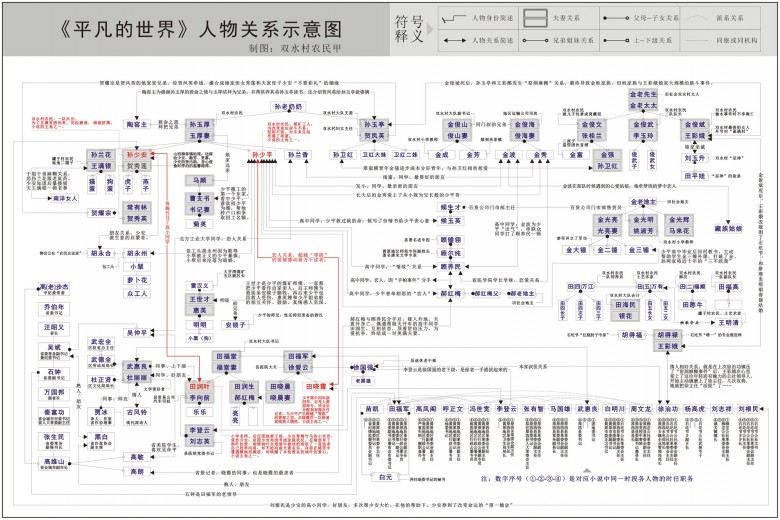Viewport: 780px width, 520px height.
Task: Click the 高维山 official node
Action: (54, 462)
